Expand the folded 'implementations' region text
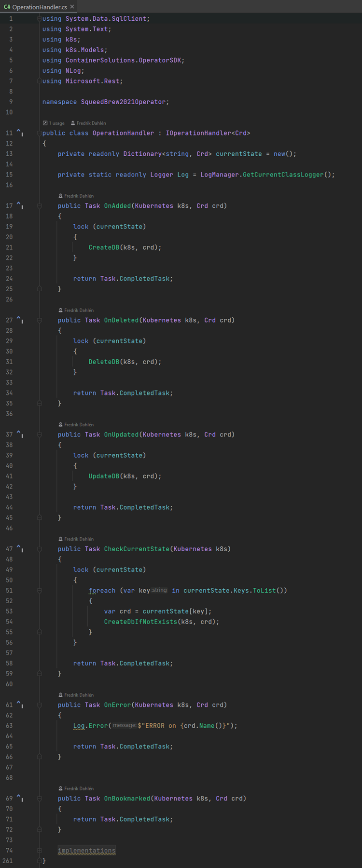The width and height of the screenshot is (362, 868). coord(86,850)
